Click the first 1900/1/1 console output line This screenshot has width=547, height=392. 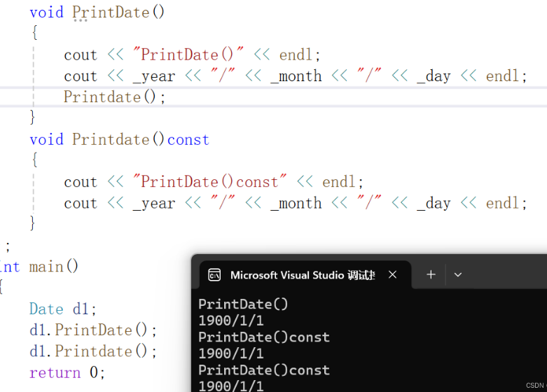[x=231, y=321]
